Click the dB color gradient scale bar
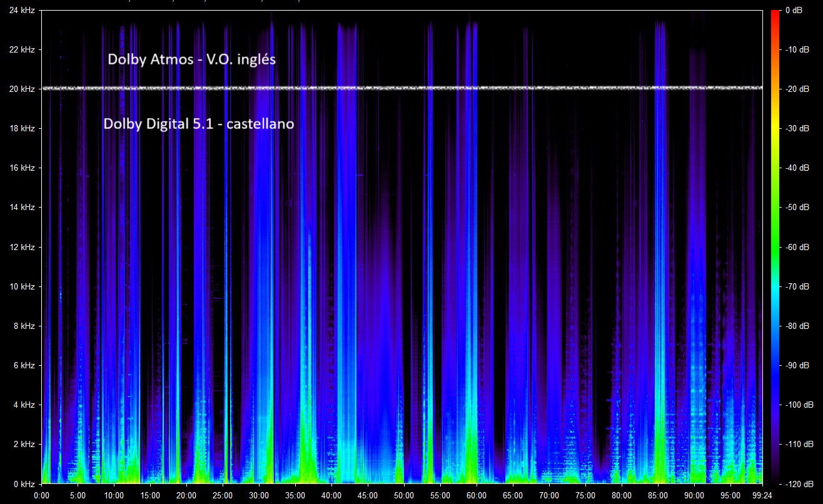This screenshot has height=504, width=823. (x=775, y=247)
